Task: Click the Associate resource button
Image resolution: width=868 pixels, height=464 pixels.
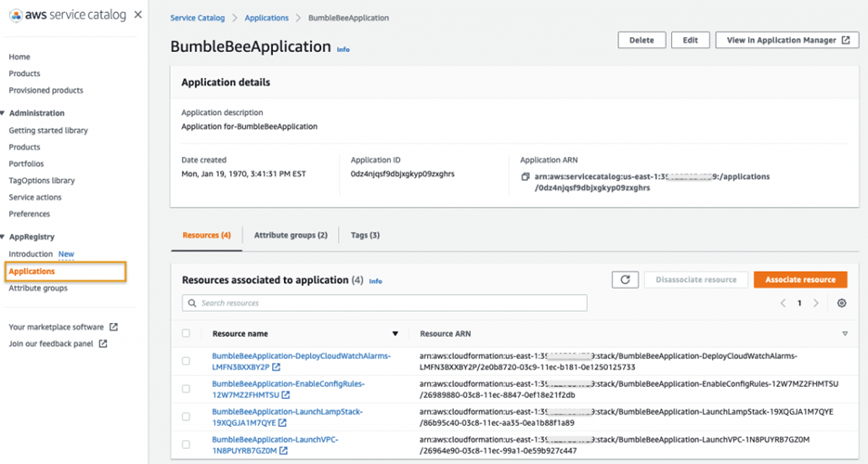Action: [x=800, y=279]
